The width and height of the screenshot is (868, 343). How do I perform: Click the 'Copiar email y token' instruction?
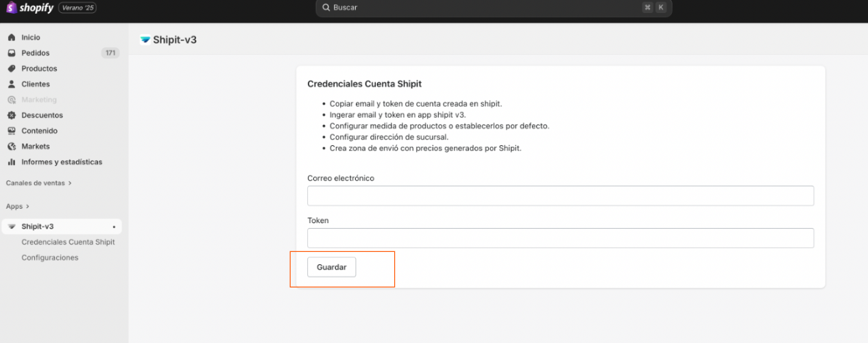point(415,104)
